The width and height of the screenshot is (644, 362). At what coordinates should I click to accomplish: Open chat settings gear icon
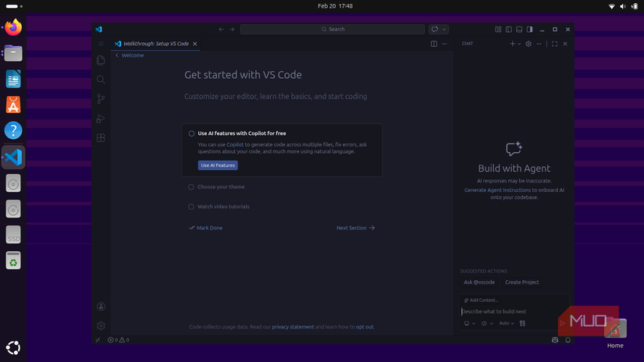(x=528, y=44)
